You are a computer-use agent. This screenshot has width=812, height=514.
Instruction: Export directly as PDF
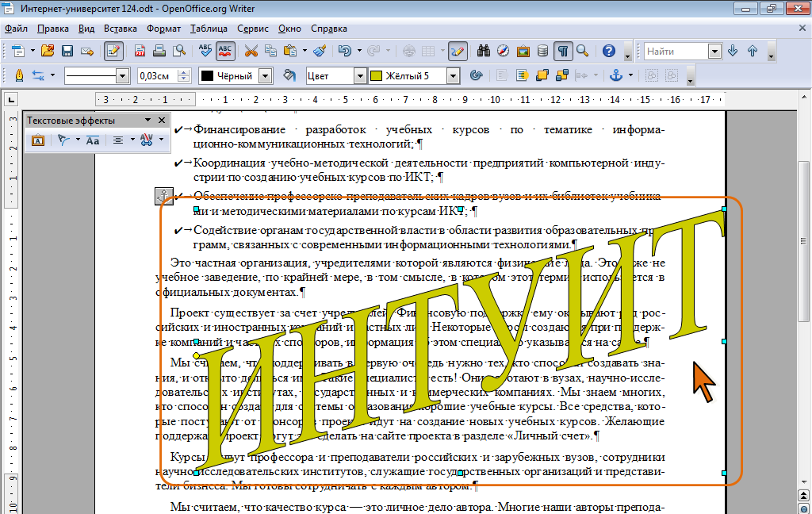[x=140, y=51]
